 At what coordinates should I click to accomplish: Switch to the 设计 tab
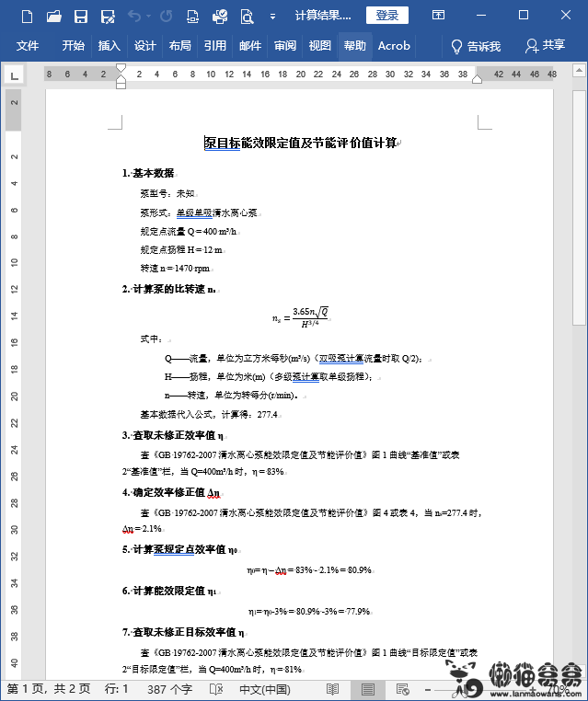point(145,46)
